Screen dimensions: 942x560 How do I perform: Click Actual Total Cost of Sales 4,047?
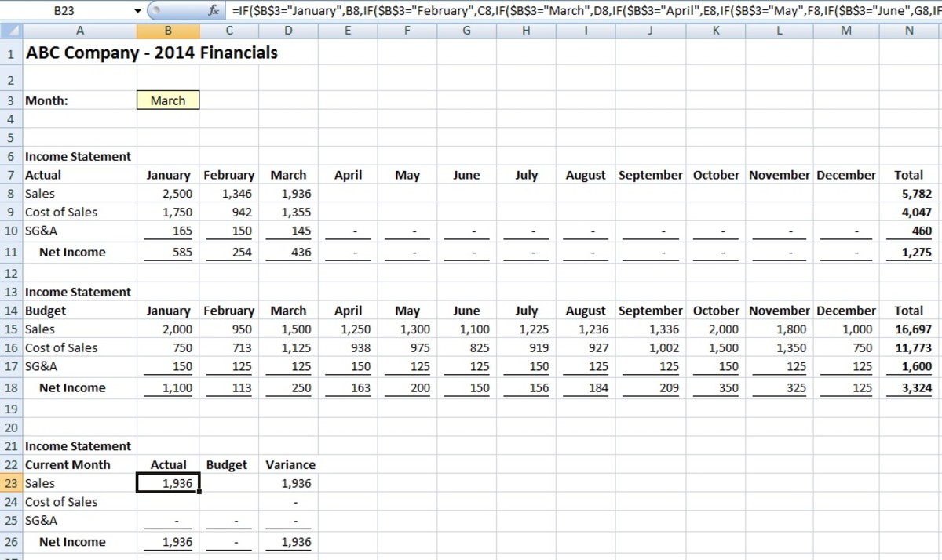click(x=917, y=212)
